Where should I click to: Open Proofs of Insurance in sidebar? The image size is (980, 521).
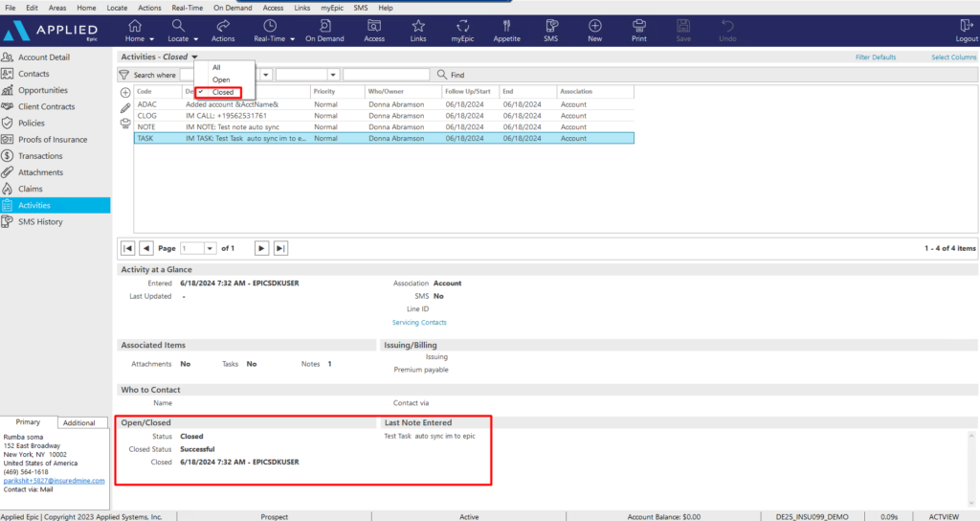[53, 140]
